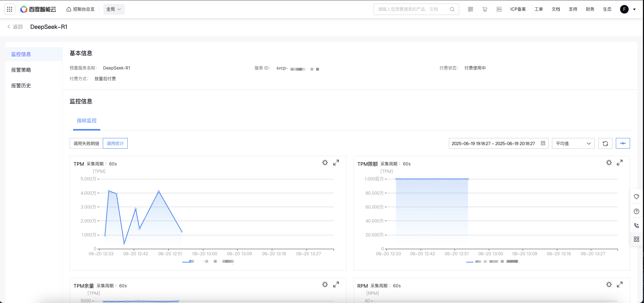Click the 付费使用中 status text

[475, 68]
